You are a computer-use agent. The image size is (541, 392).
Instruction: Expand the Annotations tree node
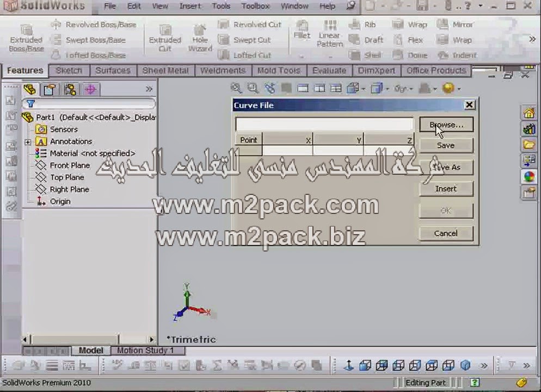28,142
